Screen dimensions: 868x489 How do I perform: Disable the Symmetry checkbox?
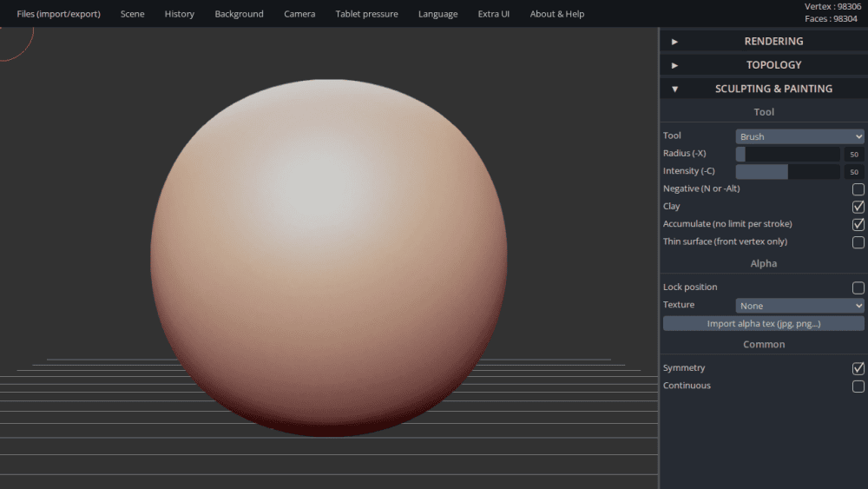[x=858, y=368]
